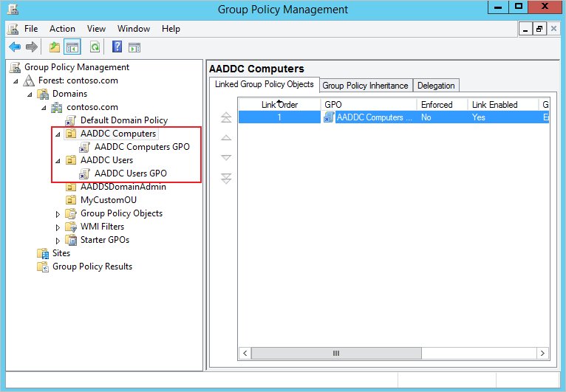Open the Help menu
566x392 pixels.
[171, 29]
